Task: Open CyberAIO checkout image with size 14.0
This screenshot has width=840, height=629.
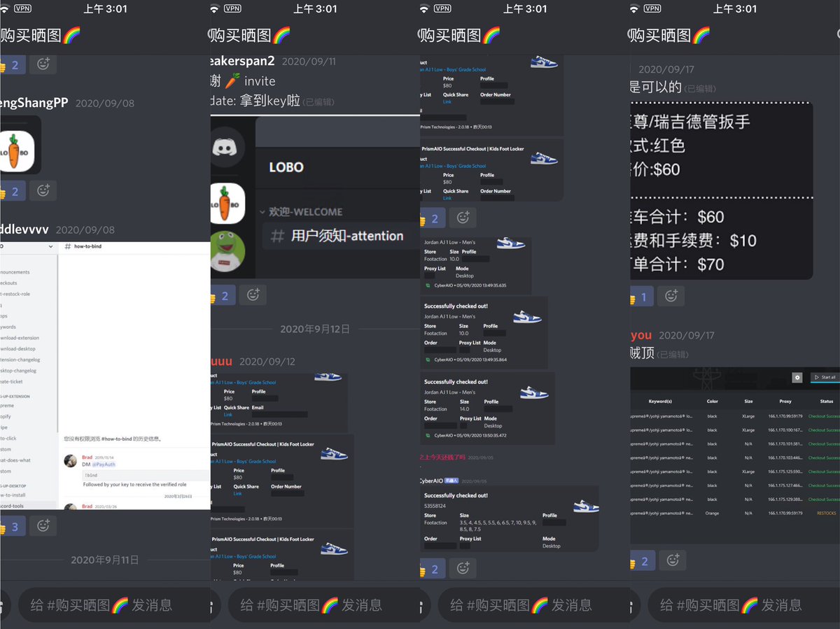Action: pos(487,408)
